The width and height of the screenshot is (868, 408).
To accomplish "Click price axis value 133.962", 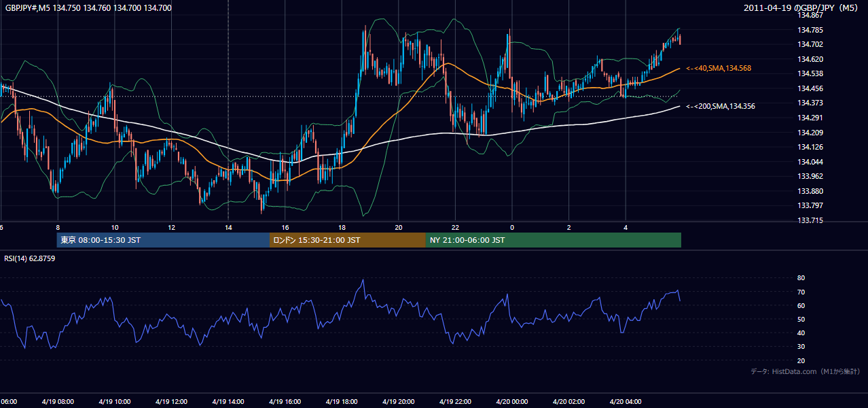I will pos(810,176).
